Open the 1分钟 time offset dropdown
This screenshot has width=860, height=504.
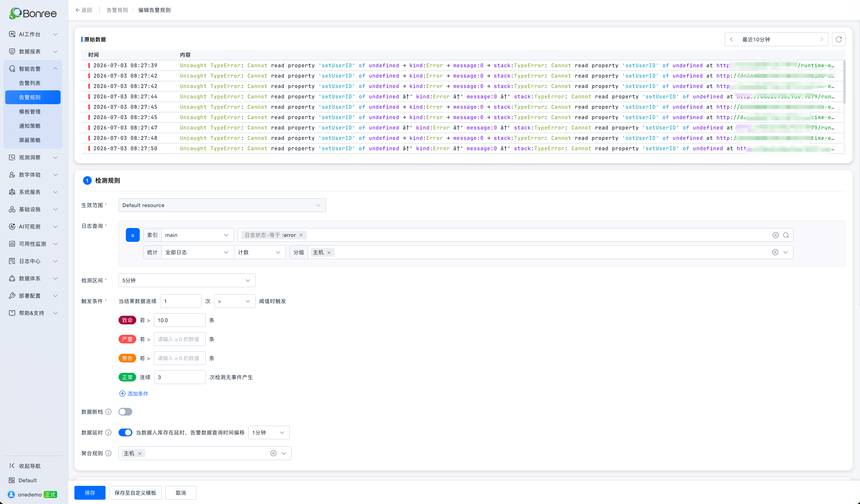click(x=269, y=432)
